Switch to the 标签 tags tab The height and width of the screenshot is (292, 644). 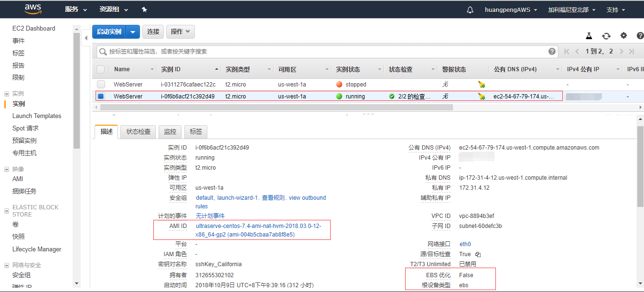[196, 132]
